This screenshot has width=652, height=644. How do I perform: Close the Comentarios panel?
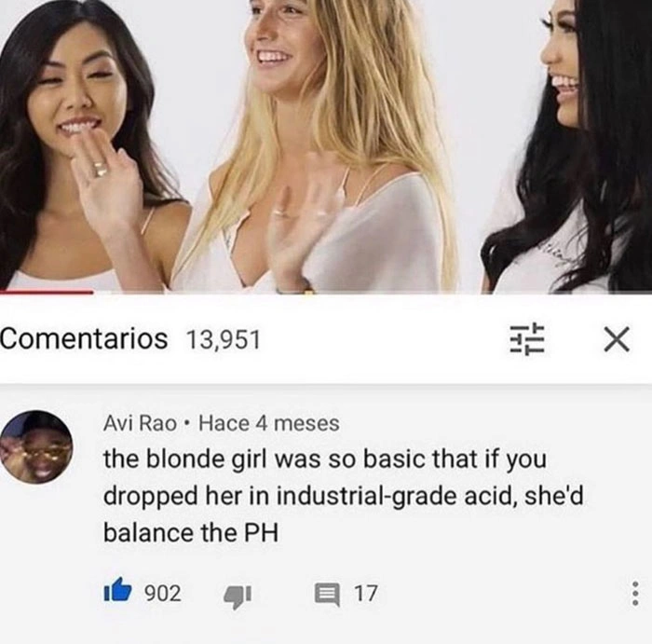(617, 339)
